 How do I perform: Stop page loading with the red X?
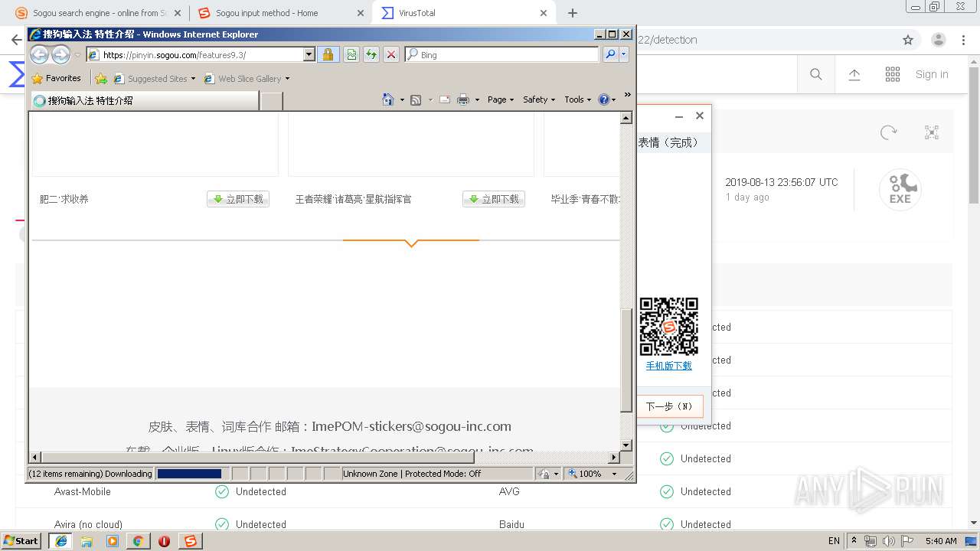tap(390, 54)
